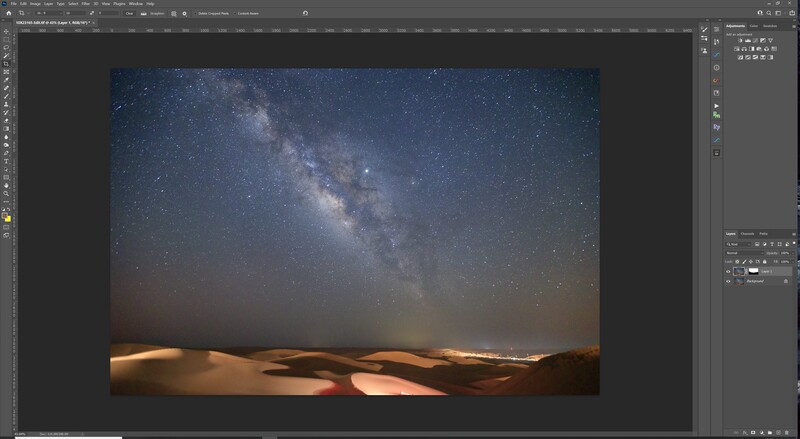Select the Hand tool
This screenshot has height=439, width=800.
[x=6, y=186]
